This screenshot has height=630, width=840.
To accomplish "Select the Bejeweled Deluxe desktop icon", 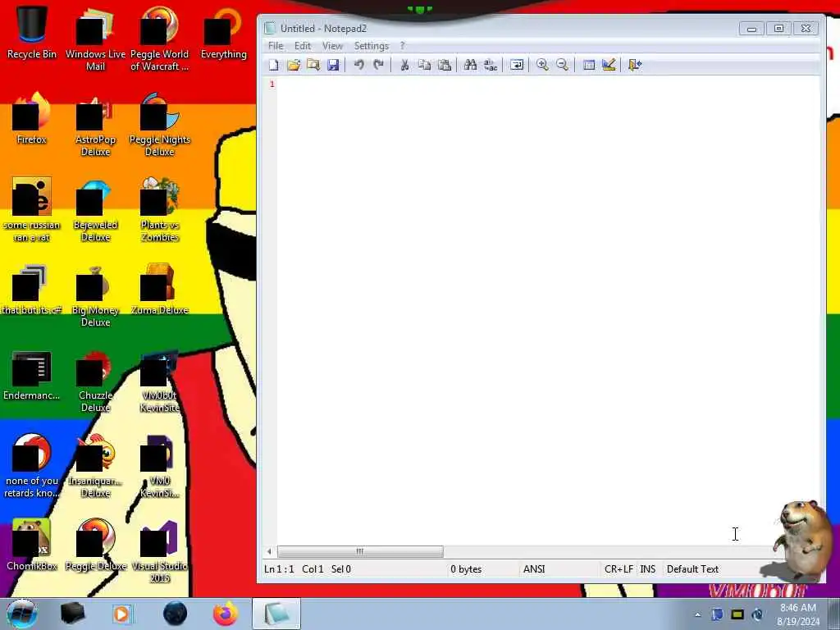I will pyautogui.click(x=95, y=210).
